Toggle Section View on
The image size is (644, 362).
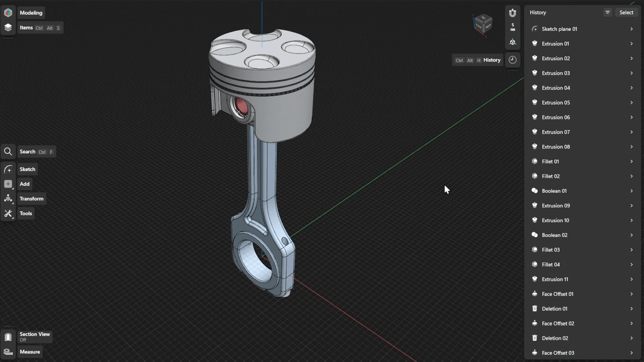[x=8, y=337]
